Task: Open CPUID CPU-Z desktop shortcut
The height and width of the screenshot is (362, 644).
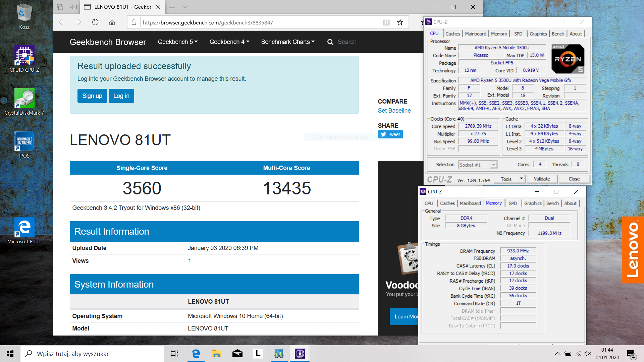Action: [24, 59]
